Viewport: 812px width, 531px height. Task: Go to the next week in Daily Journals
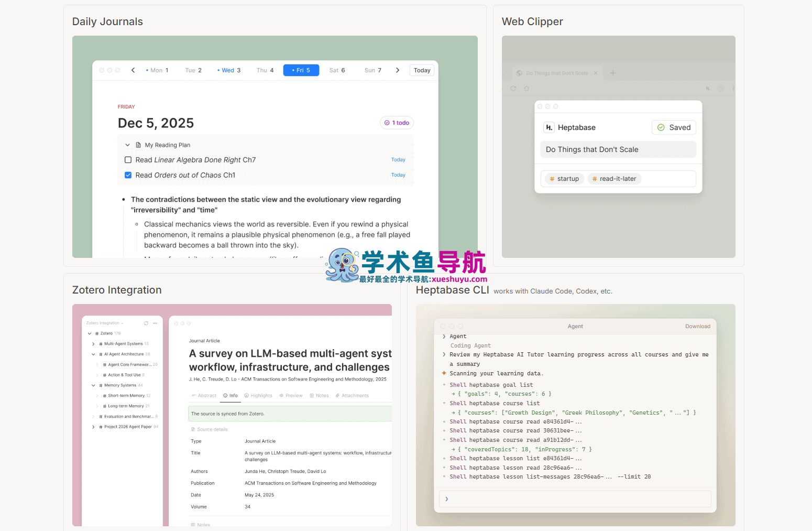[398, 70]
